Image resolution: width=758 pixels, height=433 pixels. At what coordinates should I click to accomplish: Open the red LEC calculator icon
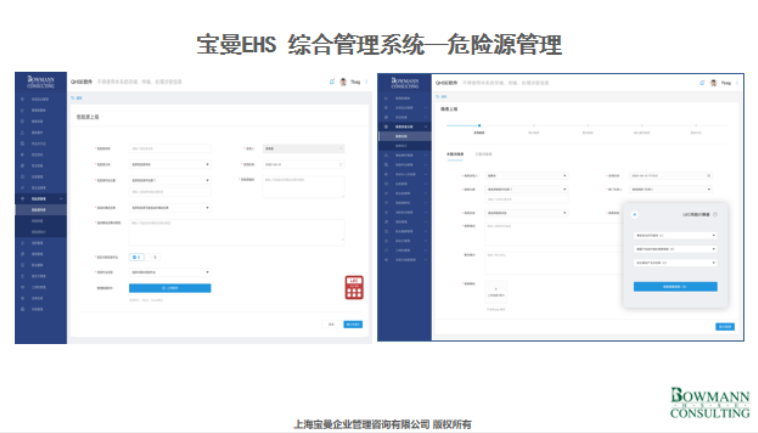pyautogui.click(x=354, y=288)
